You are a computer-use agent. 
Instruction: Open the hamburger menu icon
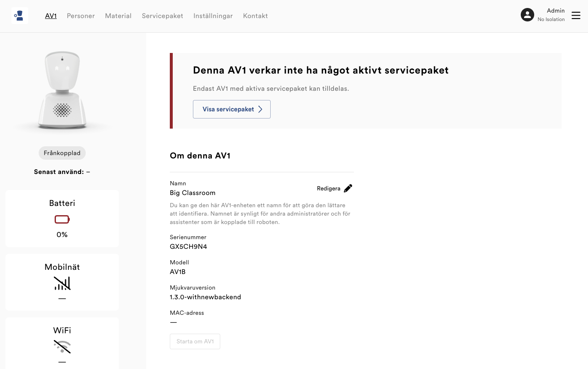coord(576,16)
